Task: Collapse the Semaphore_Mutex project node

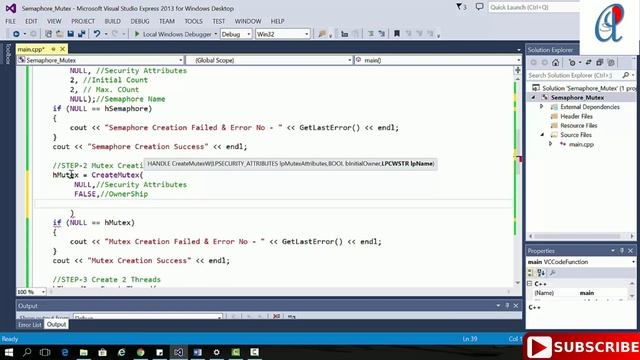Action: [x=533, y=98]
